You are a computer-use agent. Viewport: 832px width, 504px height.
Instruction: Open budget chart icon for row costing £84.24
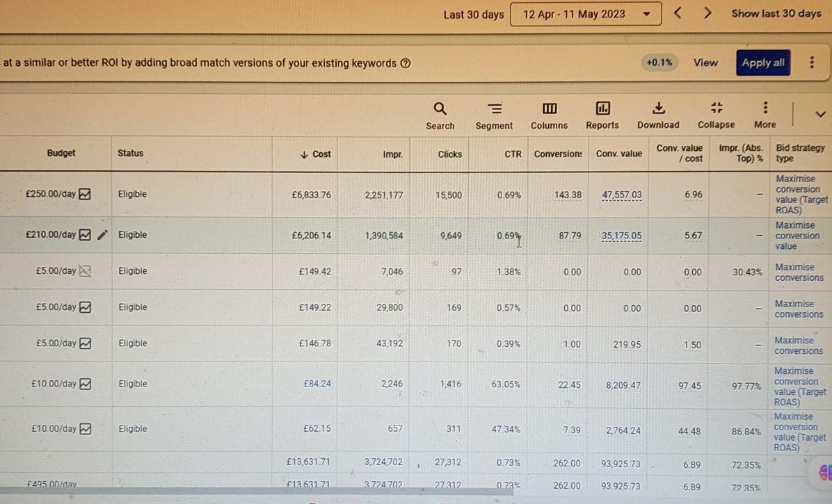[85, 384]
